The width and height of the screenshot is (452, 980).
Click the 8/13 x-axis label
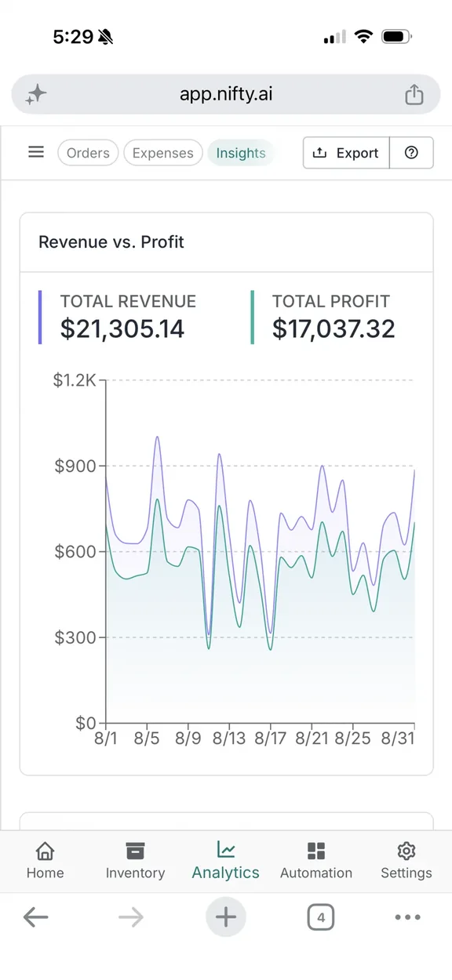tap(229, 738)
